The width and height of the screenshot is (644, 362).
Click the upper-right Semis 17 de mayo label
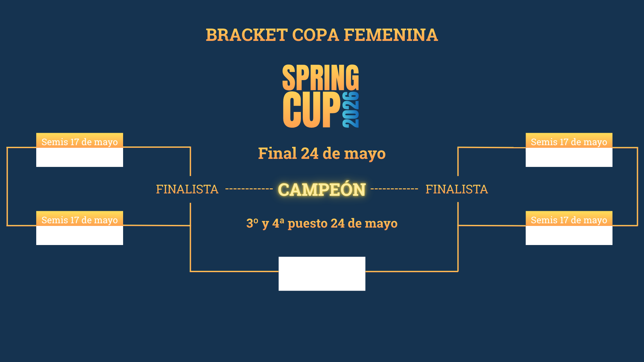[x=569, y=142]
